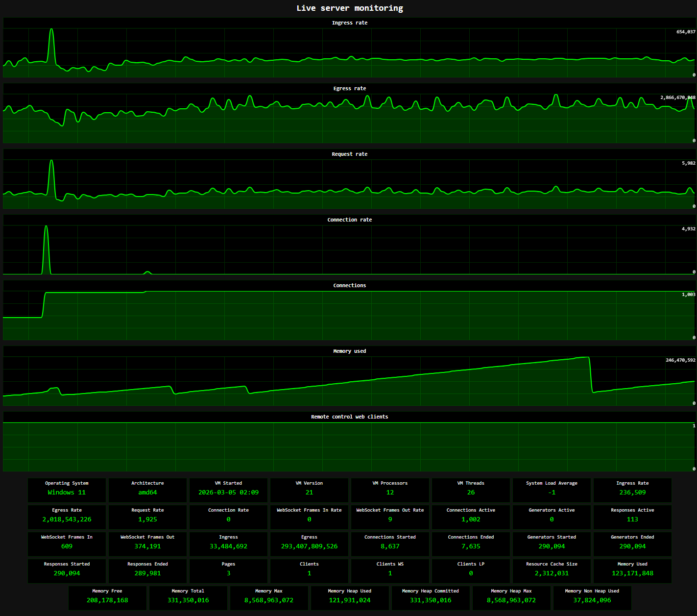The height and width of the screenshot is (616, 697).
Task: Click the VM Started timestamp tile
Action: 228,490
